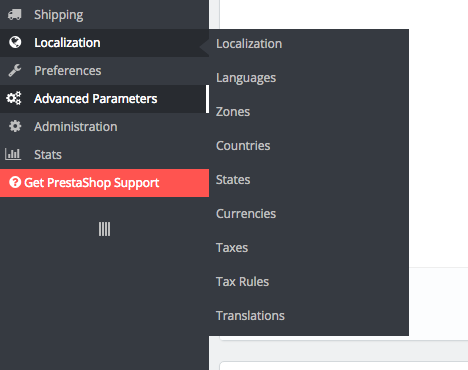Image resolution: width=468 pixels, height=370 pixels.
Task: Select Countries in the Localization submenu
Action: tap(243, 146)
